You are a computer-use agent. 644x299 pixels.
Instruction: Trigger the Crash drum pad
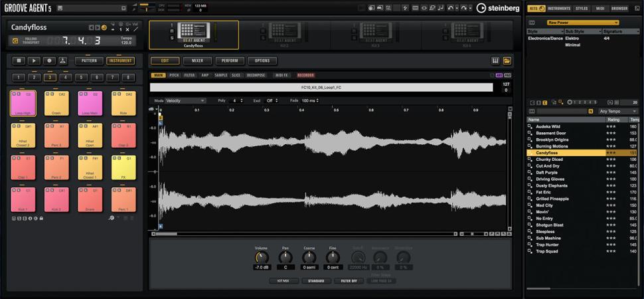tap(56, 104)
